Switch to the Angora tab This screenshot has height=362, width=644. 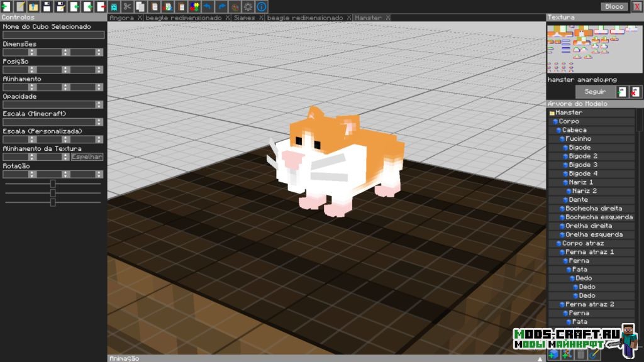121,18
